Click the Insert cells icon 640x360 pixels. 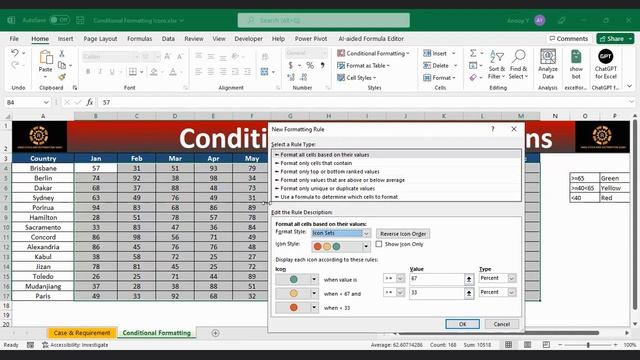427,53
